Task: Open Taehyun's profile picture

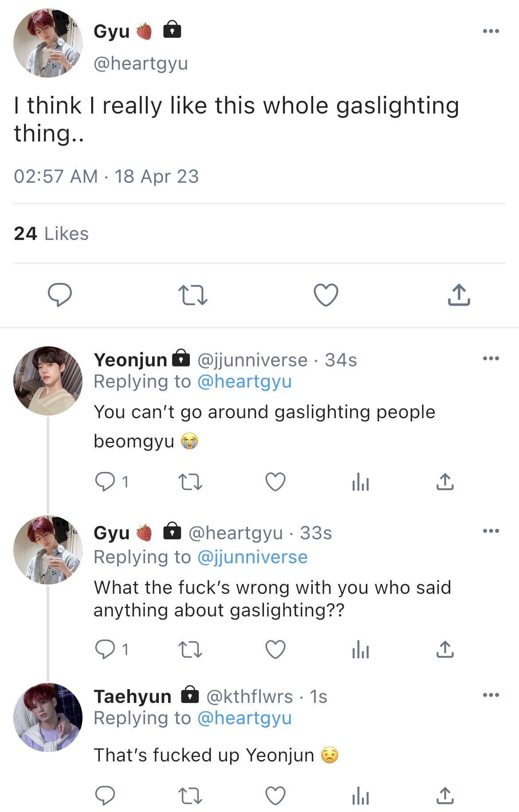Action: click(x=48, y=717)
